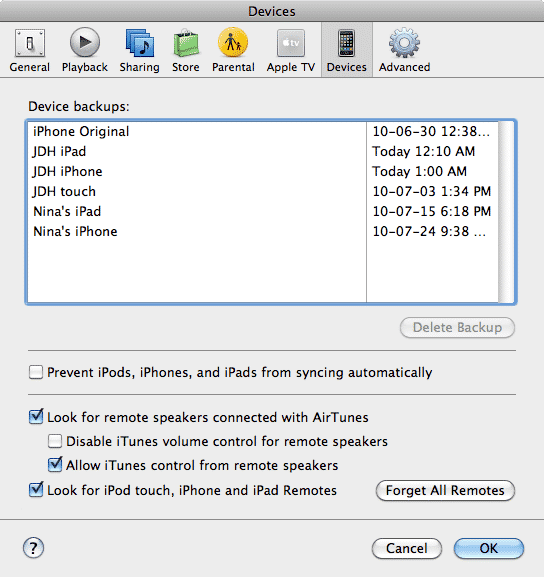Click the help question mark button
Screen dimensions: 544x577
[33, 548]
